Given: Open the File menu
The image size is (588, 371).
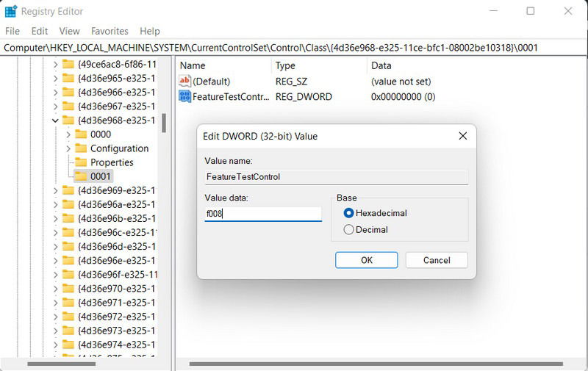Looking at the screenshot, I should (x=12, y=31).
